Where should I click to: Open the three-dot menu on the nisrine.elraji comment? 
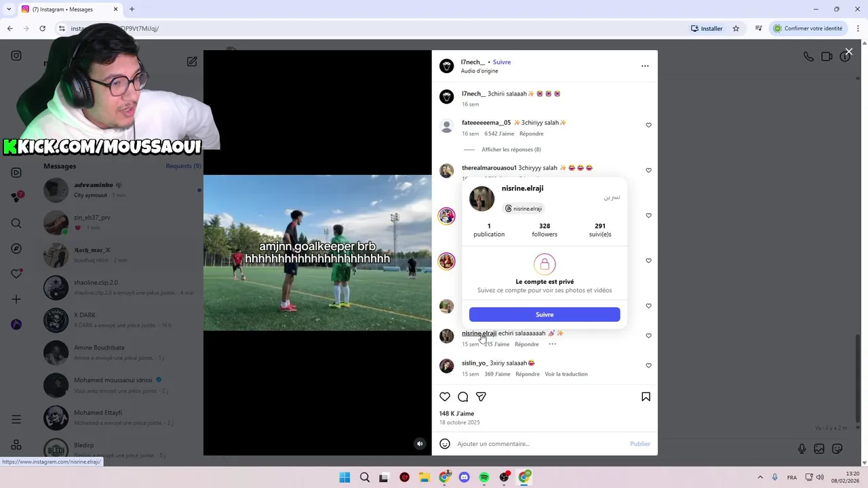tap(552, 344)
